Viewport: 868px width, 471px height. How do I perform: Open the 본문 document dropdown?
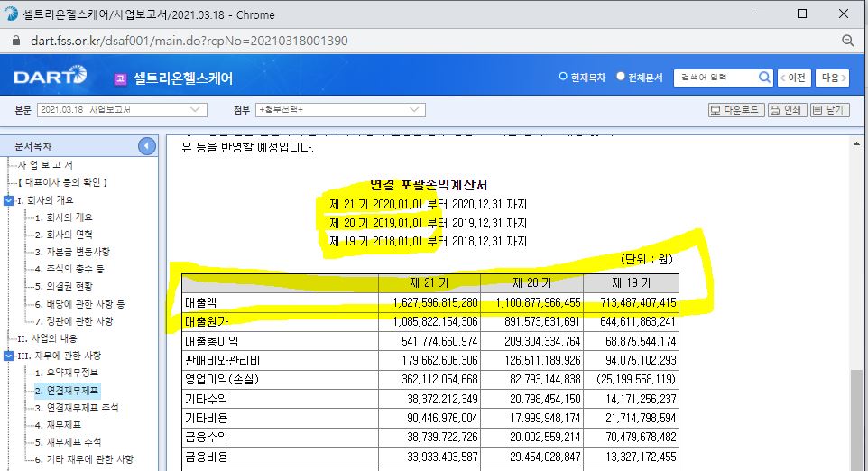(122, 109)
